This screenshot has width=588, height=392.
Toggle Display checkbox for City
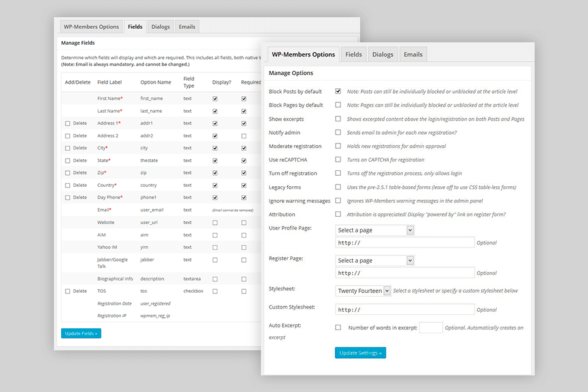coord(215,148)
